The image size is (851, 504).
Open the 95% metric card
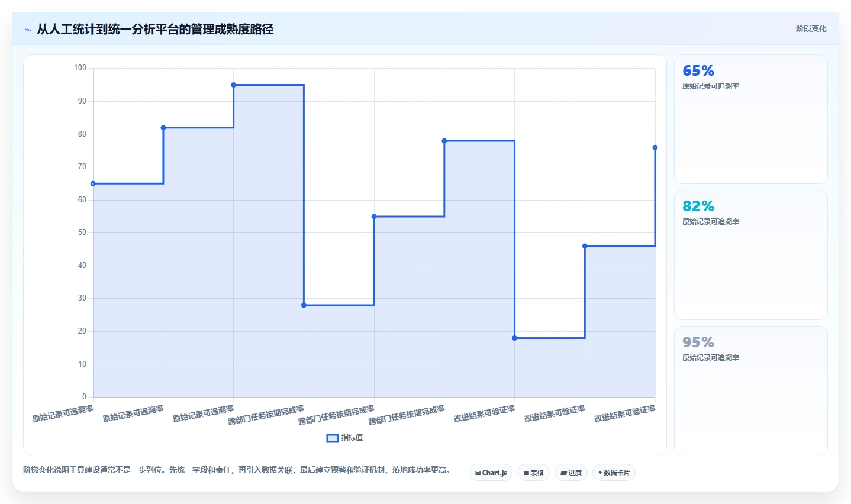750,390
